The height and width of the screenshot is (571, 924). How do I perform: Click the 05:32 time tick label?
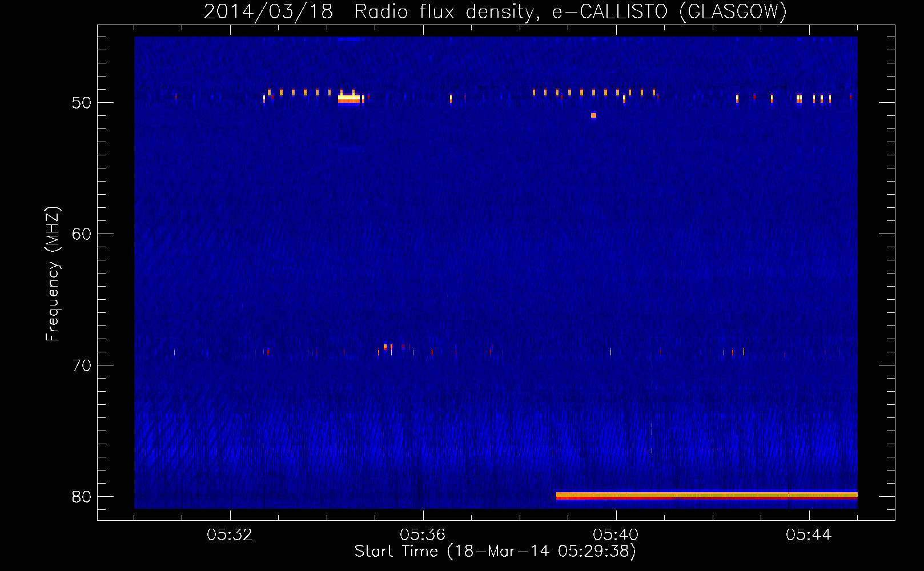click(230, 535)
